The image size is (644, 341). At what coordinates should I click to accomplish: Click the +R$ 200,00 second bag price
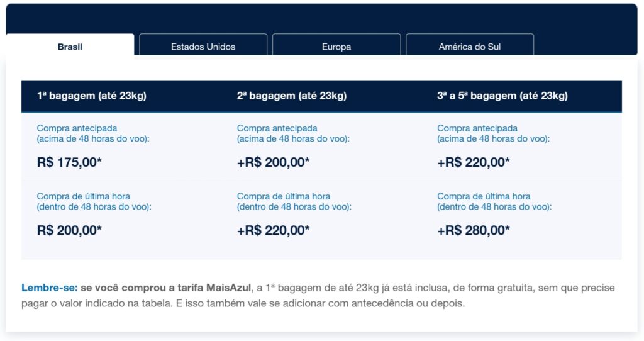273,162
